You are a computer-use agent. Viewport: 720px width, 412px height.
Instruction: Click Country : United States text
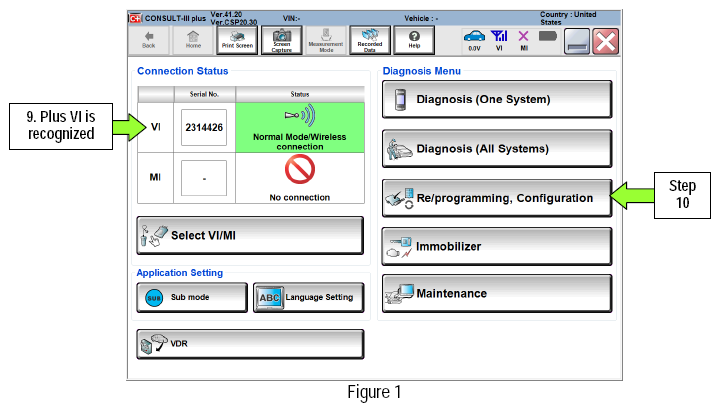coord(568,18)
